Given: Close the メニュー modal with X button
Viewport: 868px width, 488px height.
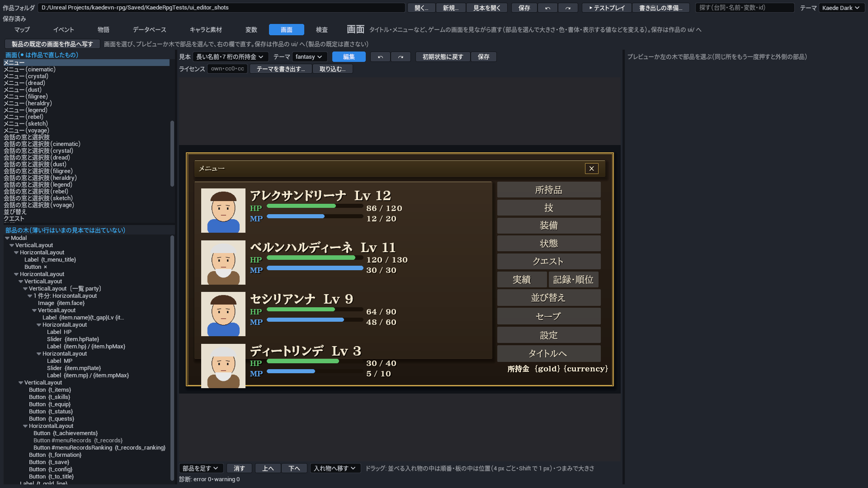Looking at the screenshot, I should point(591,169).
